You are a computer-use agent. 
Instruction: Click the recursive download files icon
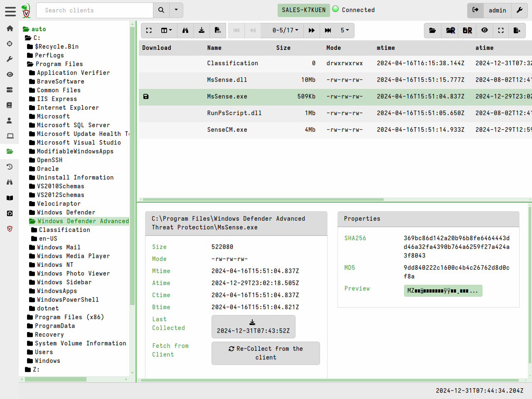pyautogui.click(x=468, y=30)
